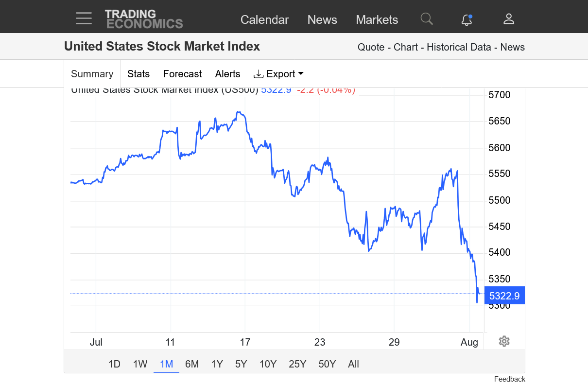This screenshot has width=588, height=385.
Task: Choose the 6M time range
Action: pos(192,364)
